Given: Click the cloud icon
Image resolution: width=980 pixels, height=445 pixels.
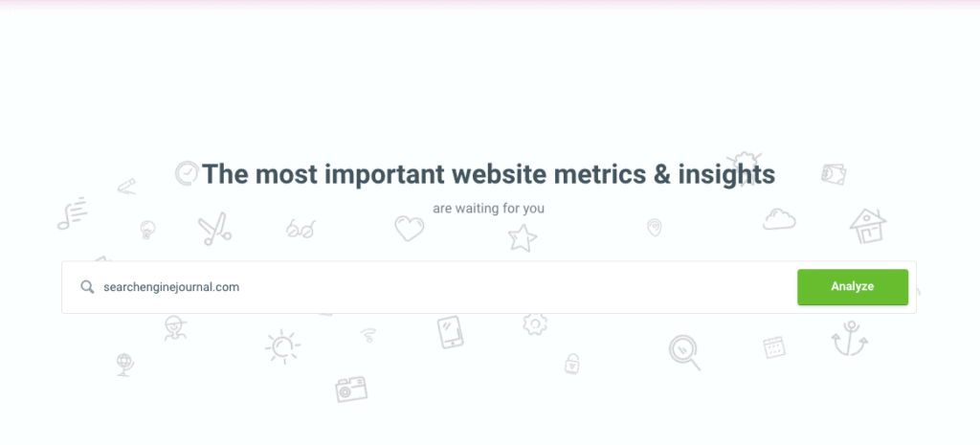Looking at the screenshot, I should [779, 218].
